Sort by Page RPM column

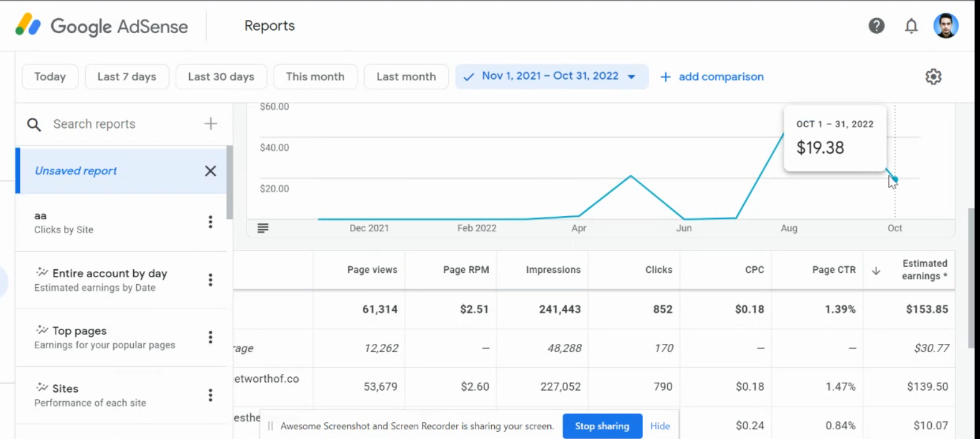(x=466, y=270)
